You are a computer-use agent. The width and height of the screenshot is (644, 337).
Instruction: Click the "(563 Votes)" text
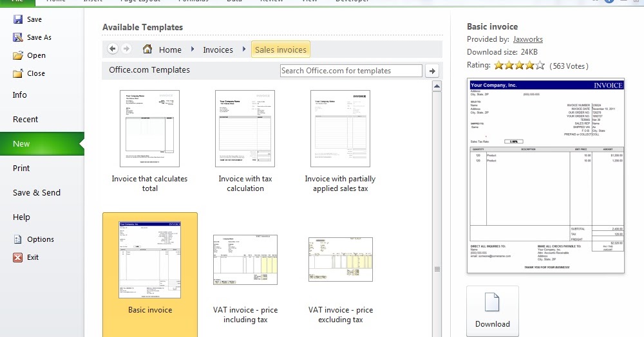569,66
